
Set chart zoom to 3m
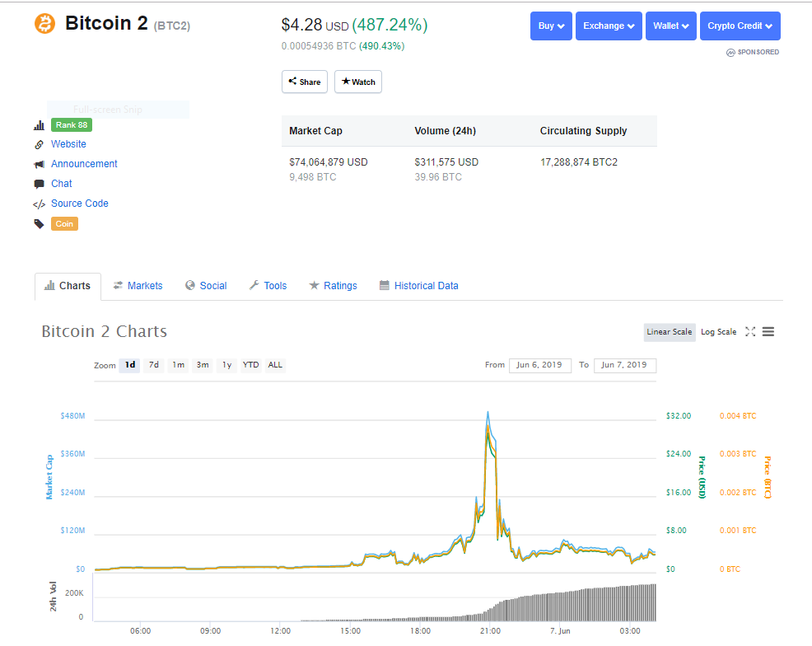coord(203,365)
